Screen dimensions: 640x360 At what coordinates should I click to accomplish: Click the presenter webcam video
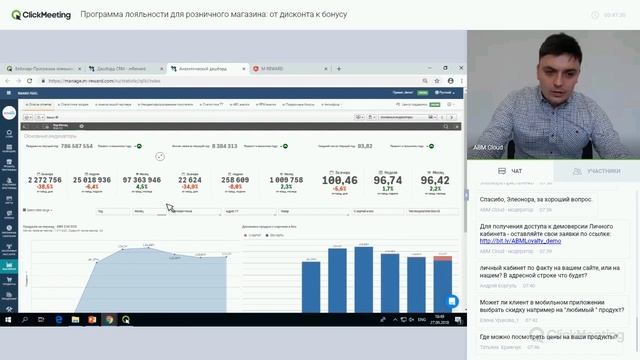point(553,95)
